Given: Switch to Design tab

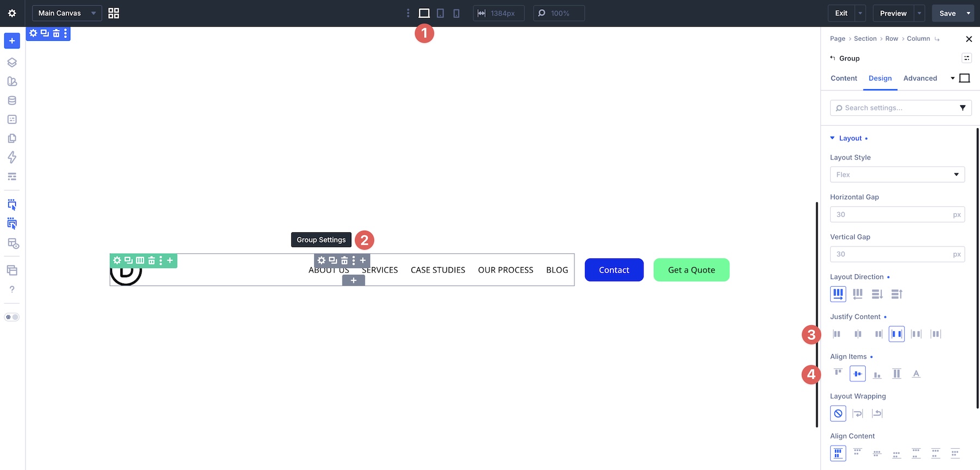Looking at the screenshot, I should point(880,78).
